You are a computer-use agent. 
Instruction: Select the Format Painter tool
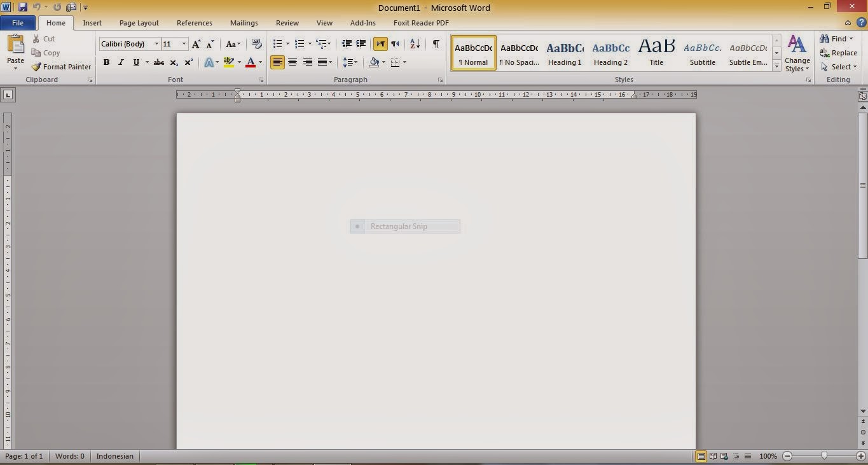[x=61, y=66]
